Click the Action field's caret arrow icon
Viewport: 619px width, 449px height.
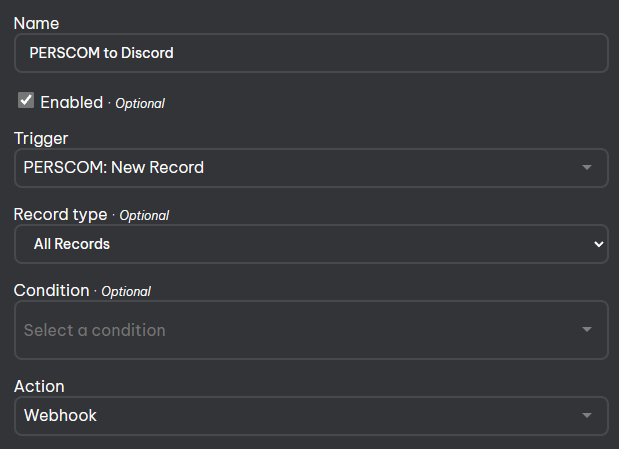587,416
